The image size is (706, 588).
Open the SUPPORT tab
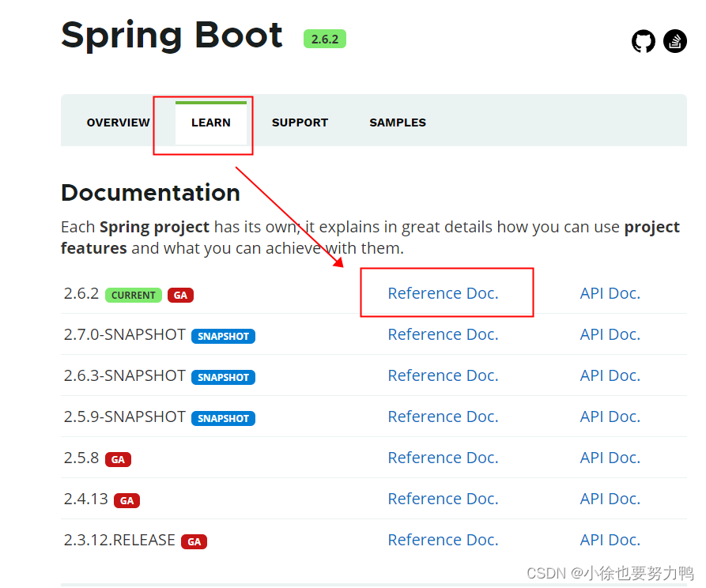[300, 122]
